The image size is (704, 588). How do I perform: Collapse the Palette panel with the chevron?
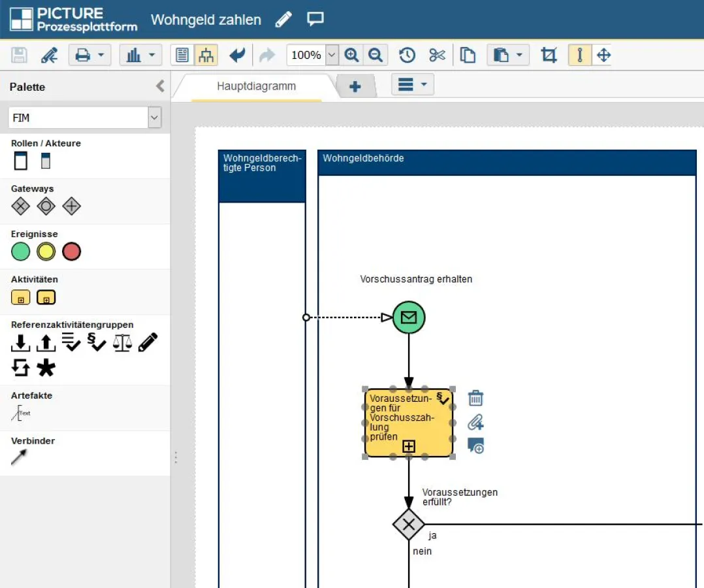pos(159,86)
